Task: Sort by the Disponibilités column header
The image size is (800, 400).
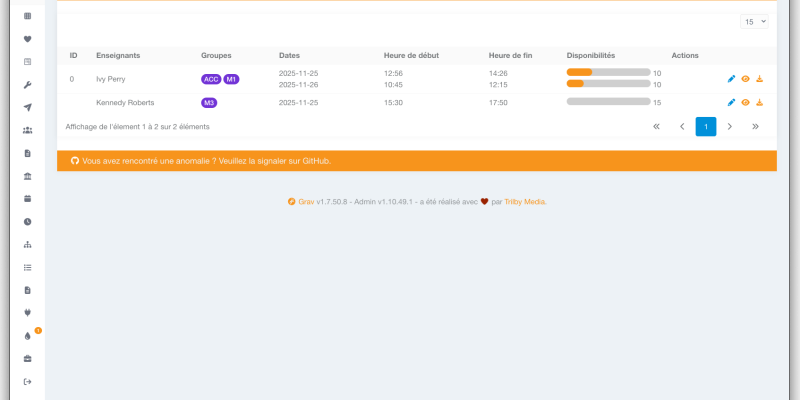Action: pyautogui.click(x=591, y=55)
